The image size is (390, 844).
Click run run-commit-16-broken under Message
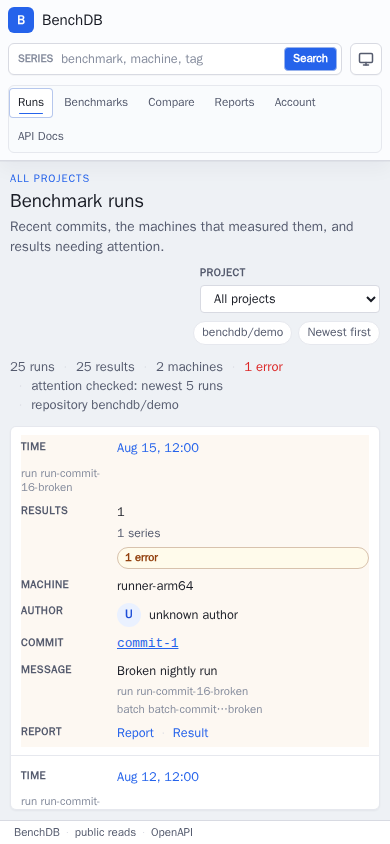[183, 691]
